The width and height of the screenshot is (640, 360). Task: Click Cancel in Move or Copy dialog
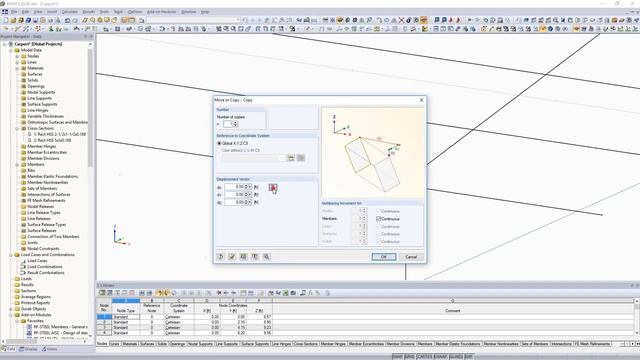coord(411,257)
